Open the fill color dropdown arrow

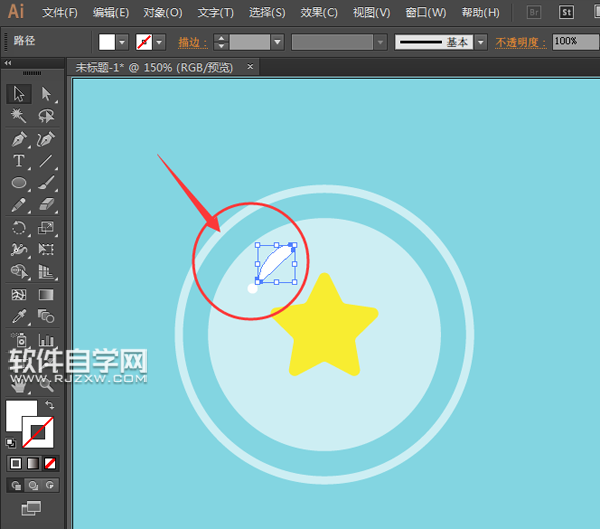[122, 42]
